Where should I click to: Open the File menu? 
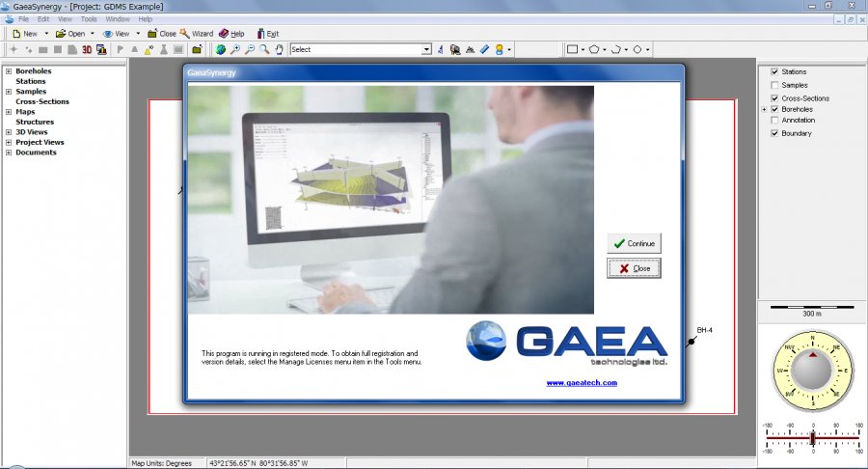pyautogui.click(x=24, y=19)
